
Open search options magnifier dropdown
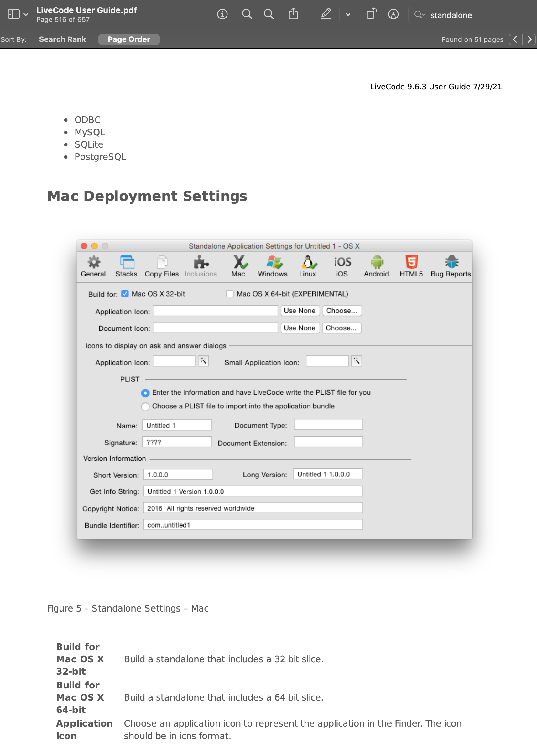(x=419, y=14)
